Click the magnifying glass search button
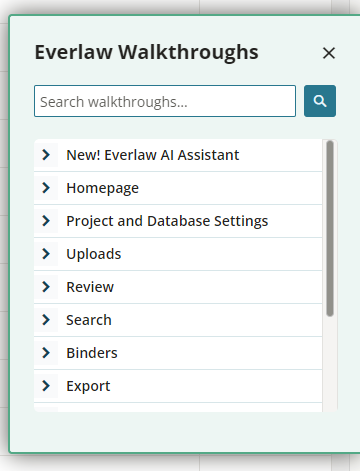Screen dimensions: 360x471 (320, 101)
